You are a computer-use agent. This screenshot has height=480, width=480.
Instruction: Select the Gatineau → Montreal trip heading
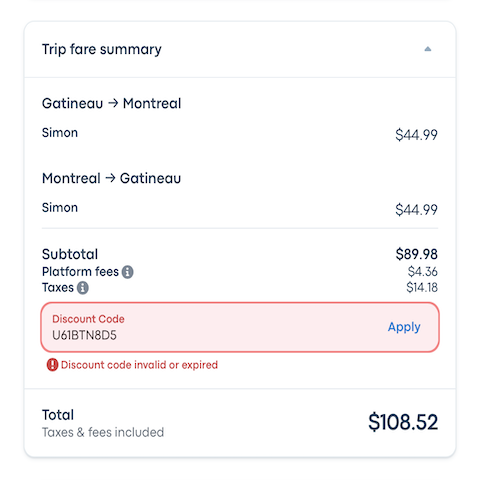tap(111, 103)
